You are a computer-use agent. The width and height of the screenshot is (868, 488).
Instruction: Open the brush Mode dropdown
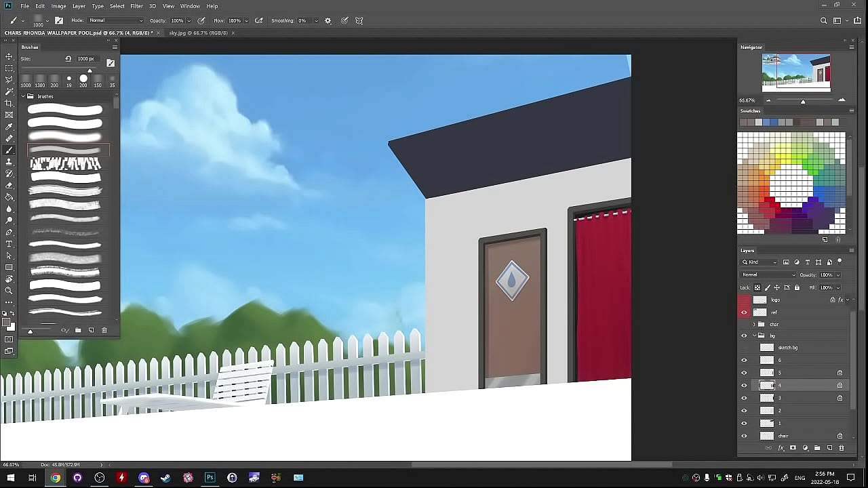pos(115,20)
